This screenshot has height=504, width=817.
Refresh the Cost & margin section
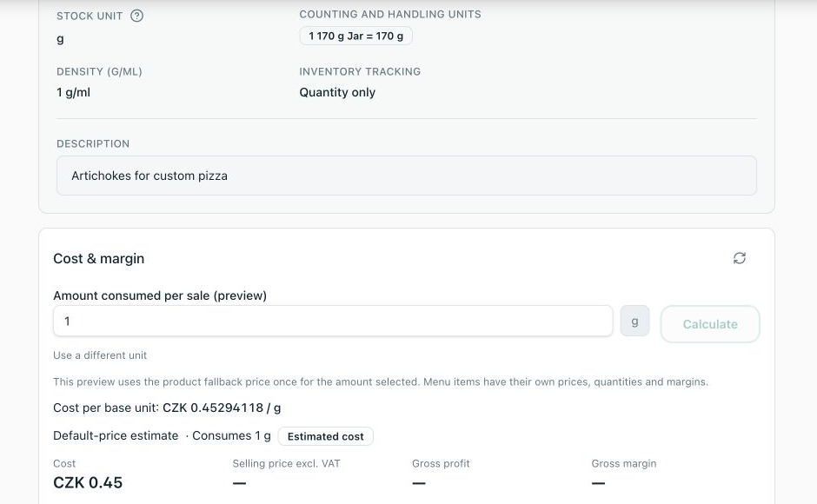click(x=740, y=258)
